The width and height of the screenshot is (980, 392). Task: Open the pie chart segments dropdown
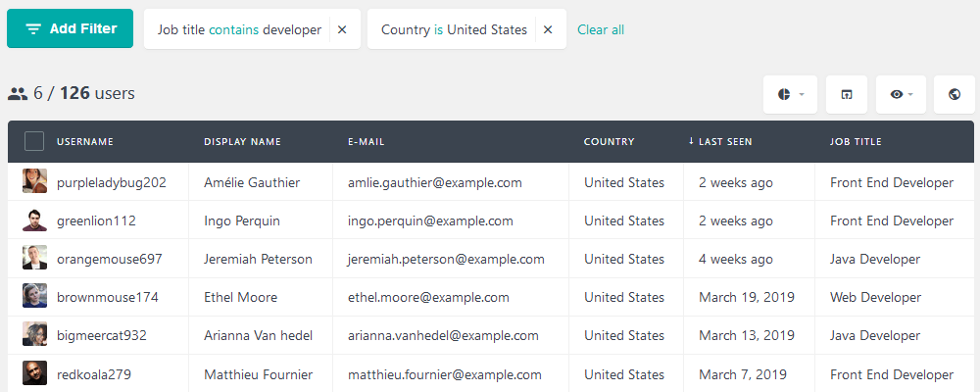coord(790,94)
